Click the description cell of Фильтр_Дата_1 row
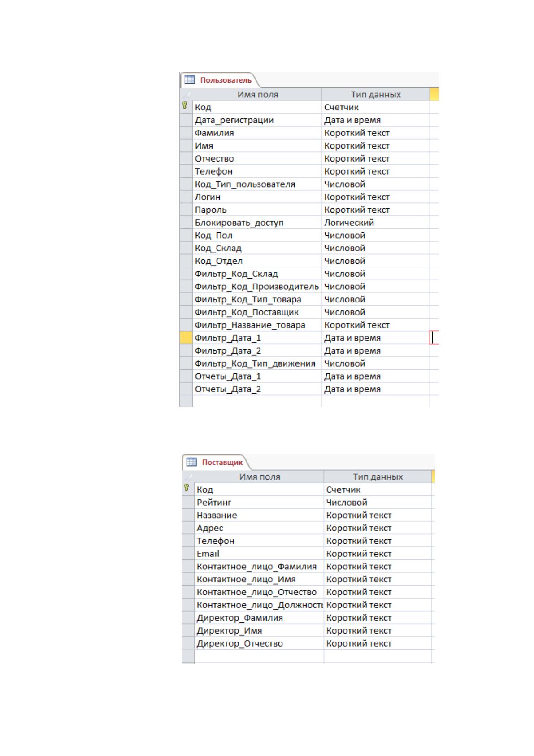Viewport: 534px width, 756px height. (x=434, y=338)
